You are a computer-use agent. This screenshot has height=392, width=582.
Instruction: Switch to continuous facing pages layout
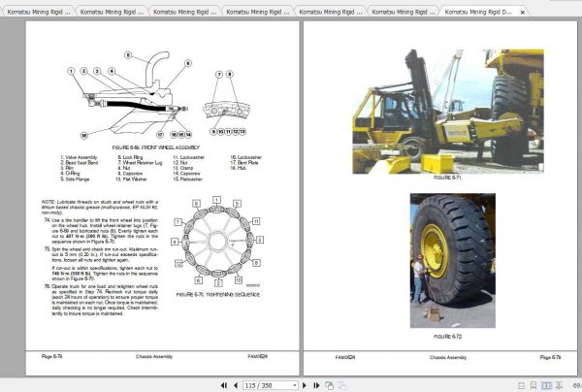[559, 386]
